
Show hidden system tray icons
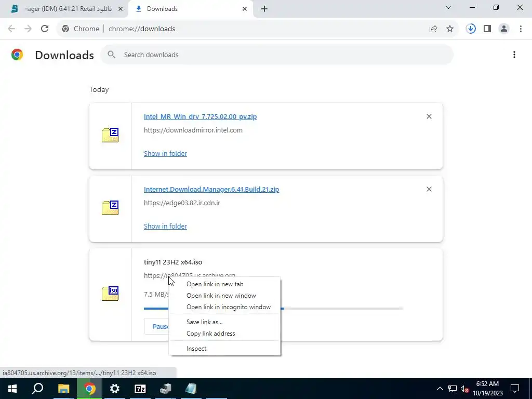pyautogui.click(x=440, y=389)
